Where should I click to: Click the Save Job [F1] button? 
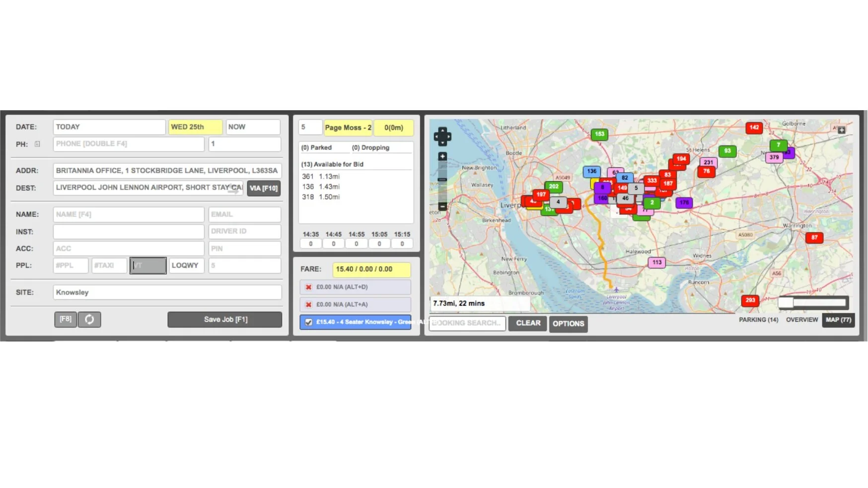pyautogui.click(x=225, y=319)
